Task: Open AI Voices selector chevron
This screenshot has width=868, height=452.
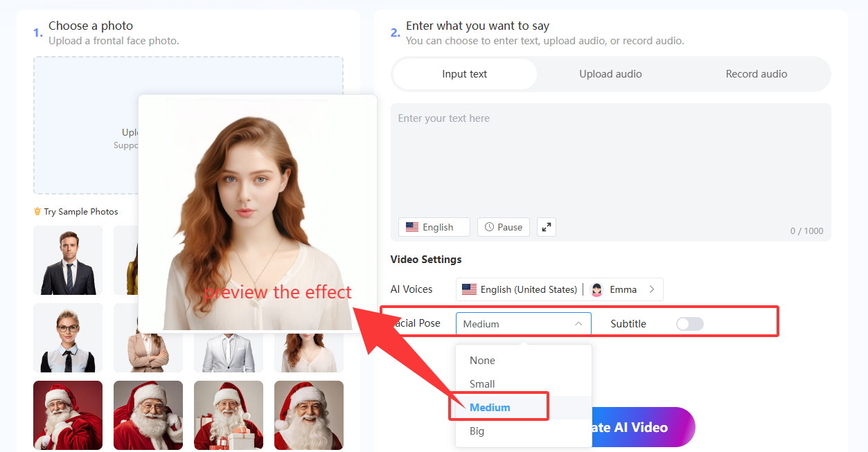Action: click(651, 289)
